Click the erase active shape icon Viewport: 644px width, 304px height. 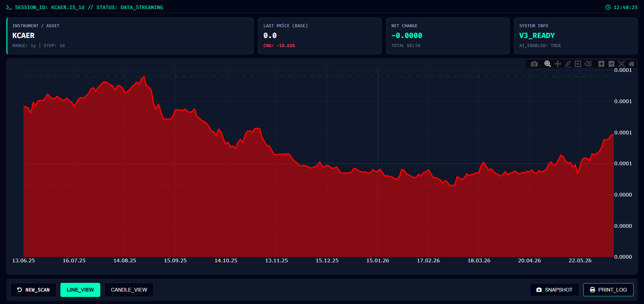tap(588, 64)
